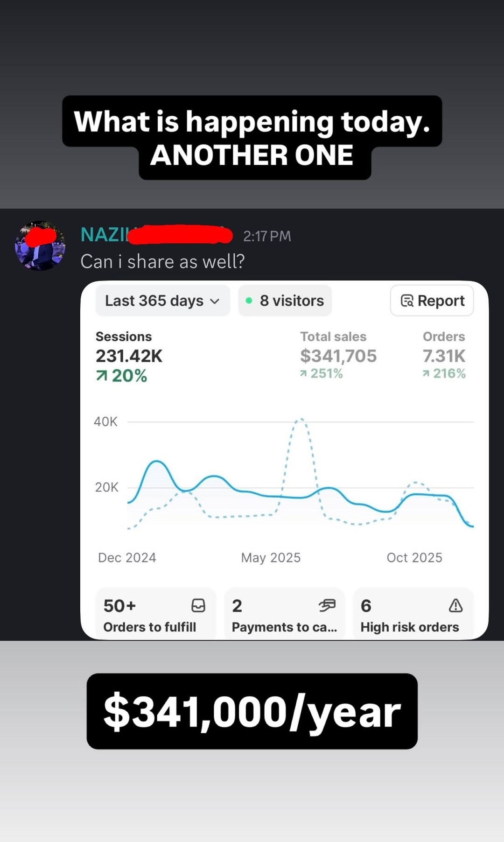Click the Report magnifier icon
Image resolution: width=504 pixels, height=842 pixels.
[x=407, y=301]
